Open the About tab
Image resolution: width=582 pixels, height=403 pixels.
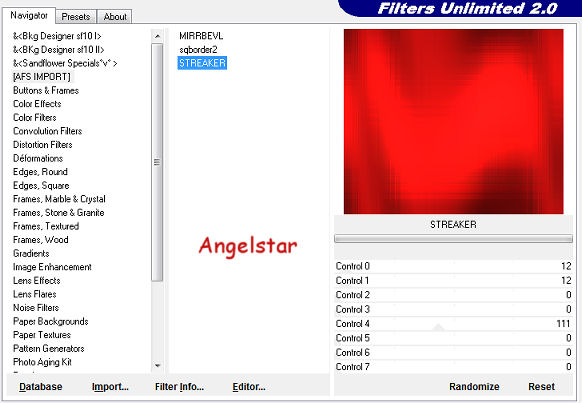coord(115,17)
